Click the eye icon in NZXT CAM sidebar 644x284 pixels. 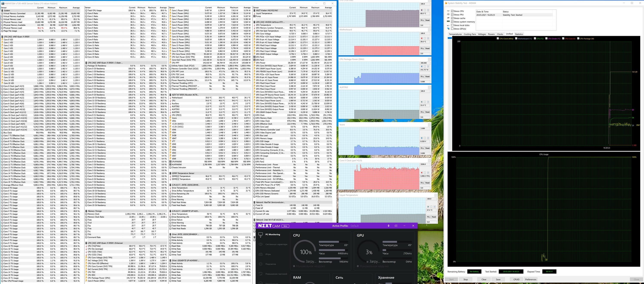pyautogui.click(x=261, y=244)
